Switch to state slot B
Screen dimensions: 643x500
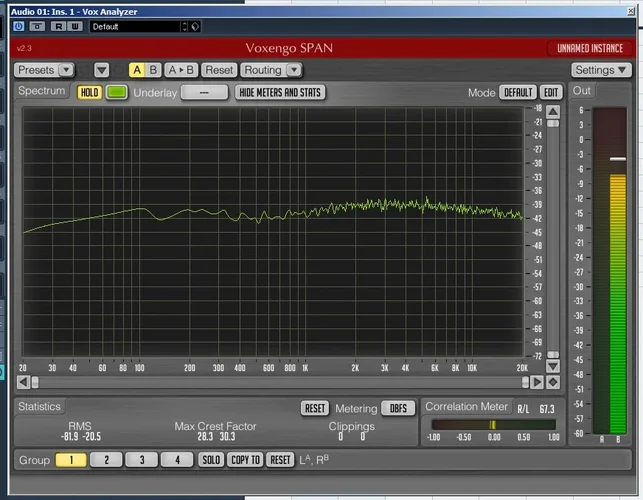click(x=153, y=70)
